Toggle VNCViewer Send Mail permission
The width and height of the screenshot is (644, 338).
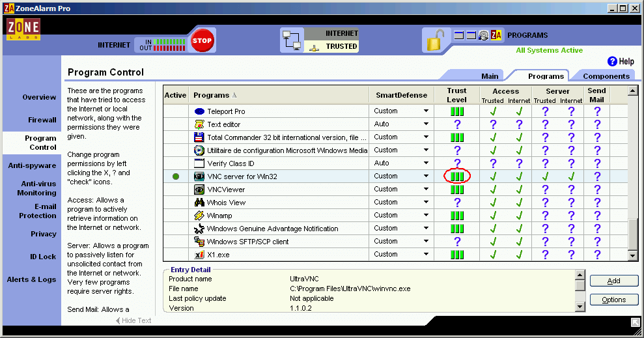597,190
